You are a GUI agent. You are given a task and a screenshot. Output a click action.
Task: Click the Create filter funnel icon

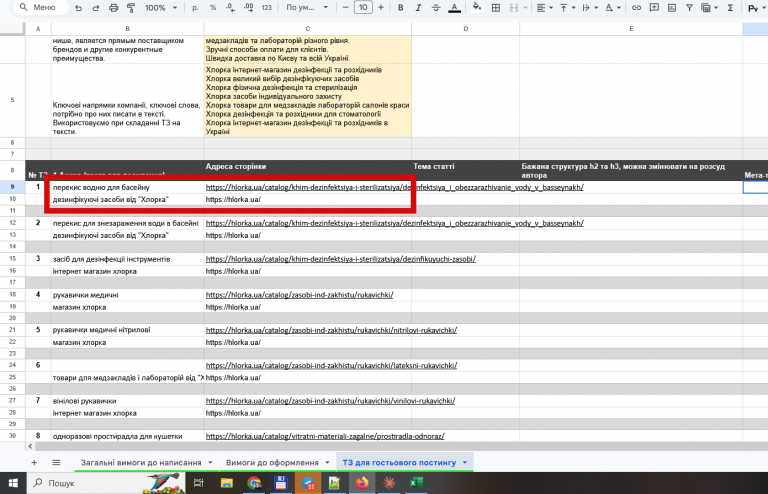click(689, 8)
